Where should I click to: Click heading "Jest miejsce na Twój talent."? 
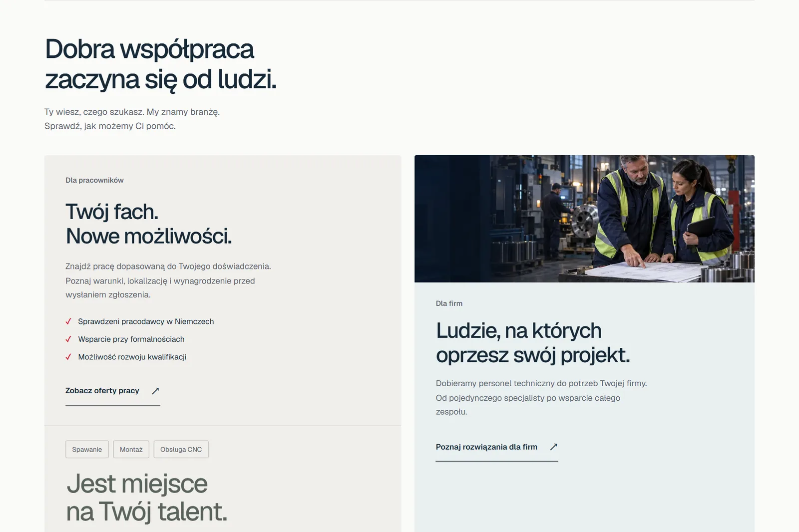point(147,498)
